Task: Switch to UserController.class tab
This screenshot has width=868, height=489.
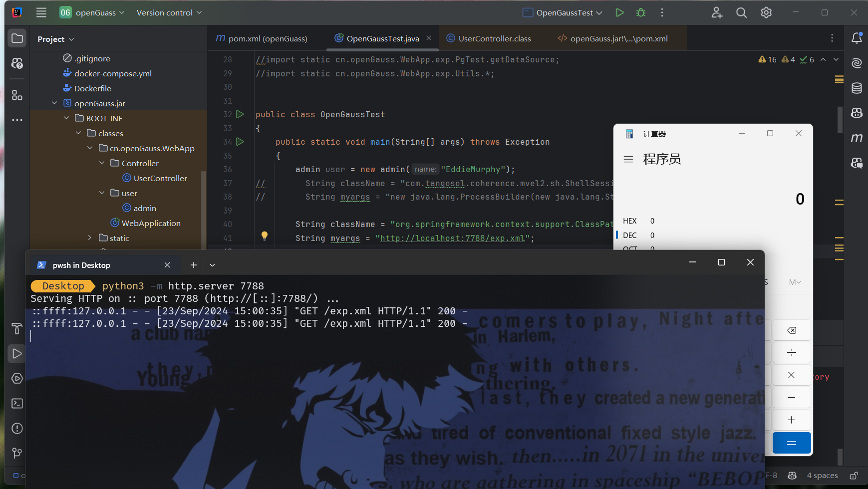Action: pyautogui.click(x=489, y=38)
